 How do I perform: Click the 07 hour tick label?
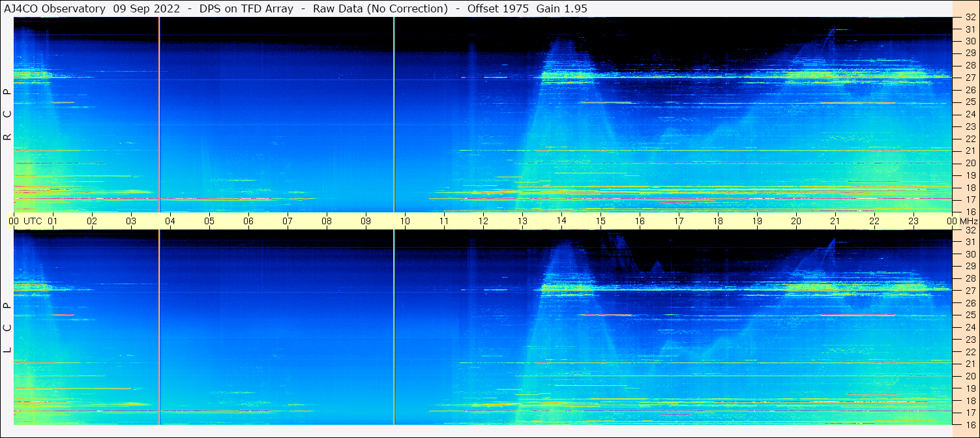(288, 221)
